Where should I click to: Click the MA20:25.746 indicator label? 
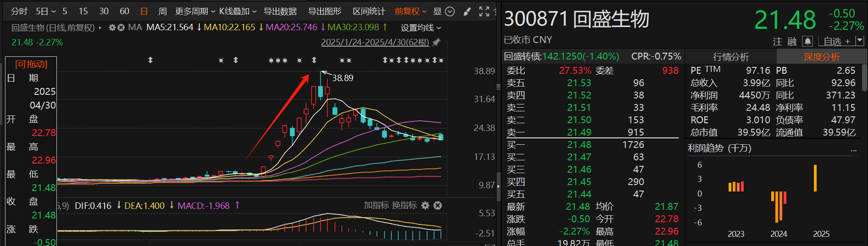pyautogui.click(x=291, y=27)
